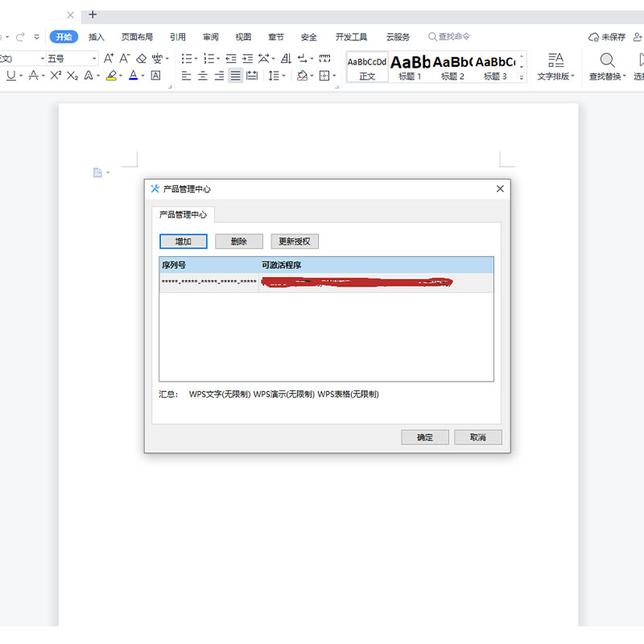Cancel the dialog with 取消
The height and width of the screenshot is (644, 644).
(478, 437)
